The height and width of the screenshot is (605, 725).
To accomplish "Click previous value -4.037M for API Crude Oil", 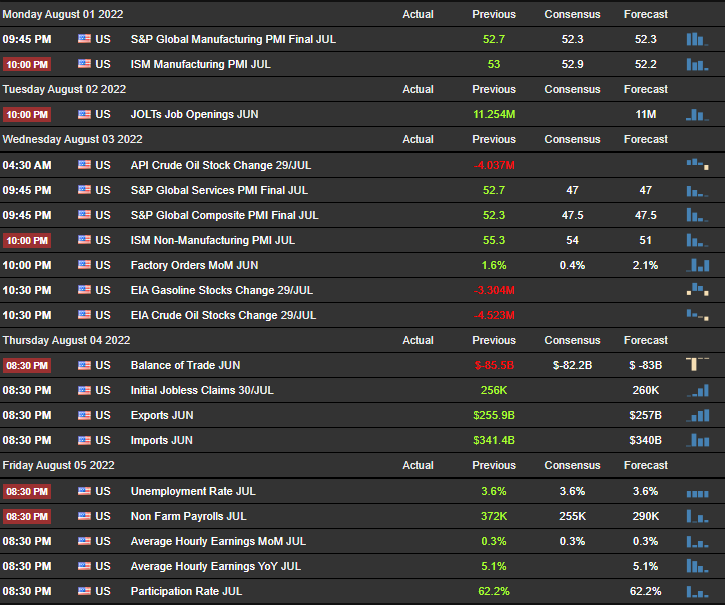I will point(494,165).
